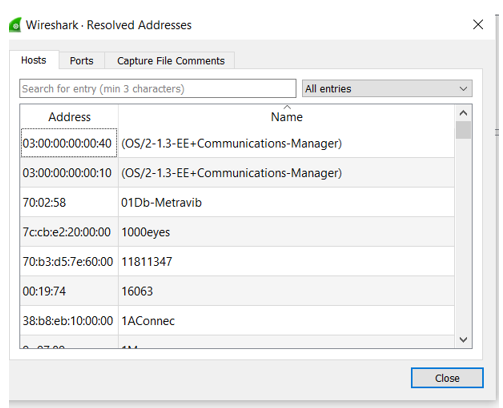Select address 70:b3:d5:7e:60:00 cell
Screen dimensions: 503x408
point(69,262)
